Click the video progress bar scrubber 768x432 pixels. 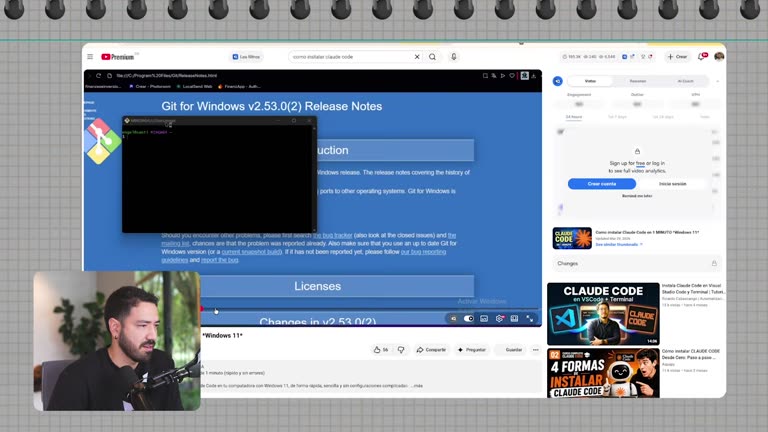(201, 309)
